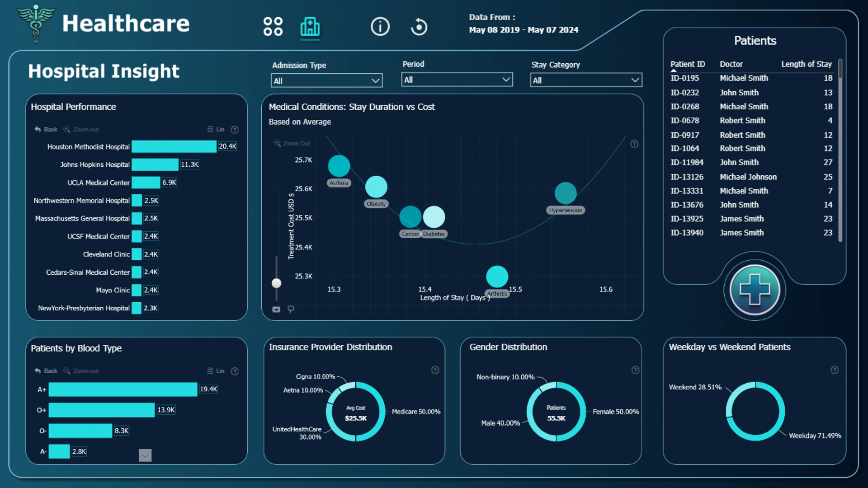Screen dimensions: 868x488
Task: Open the Period dropdown
Action: pos(457,80)
